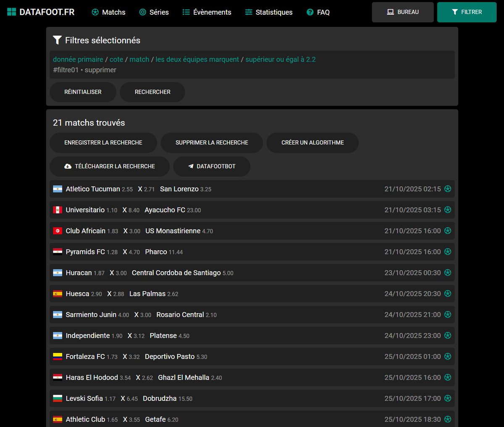The width and height of the screenshot is (504, 427).
Task: Save the search with ENREGISTRER LA RECHERCHE
Action: click(x=103, y=143)
